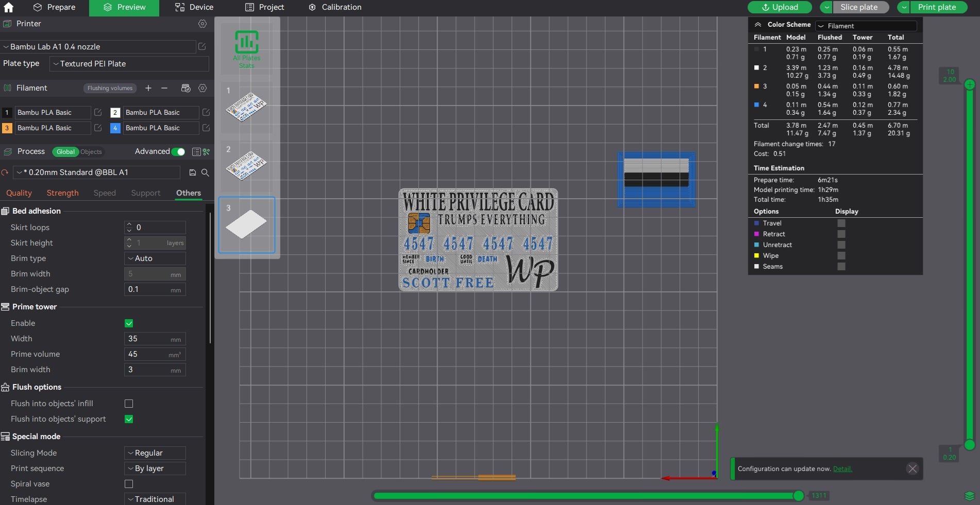
Task: Go to the home screen icon
Action: click(x=8, y=7)
